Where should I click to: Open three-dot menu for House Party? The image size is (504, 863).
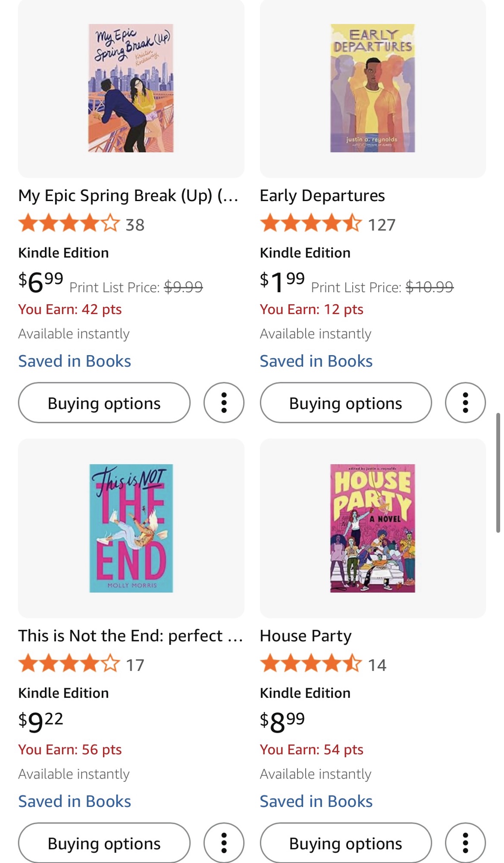pos(465,843)
